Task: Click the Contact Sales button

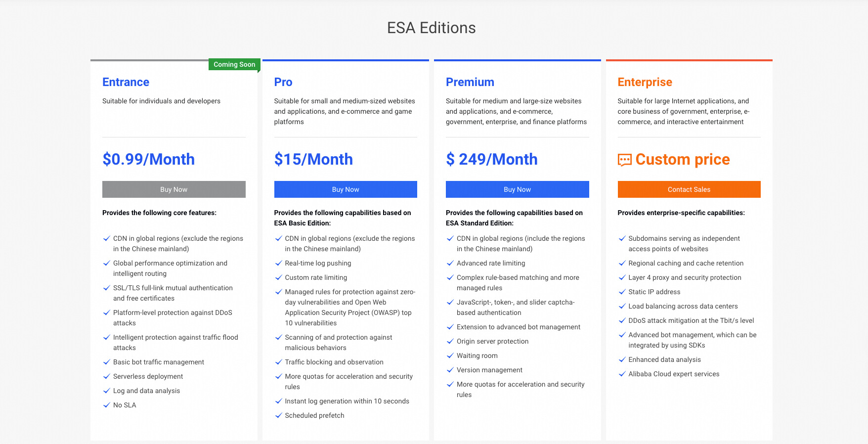Action: (689, 189)
